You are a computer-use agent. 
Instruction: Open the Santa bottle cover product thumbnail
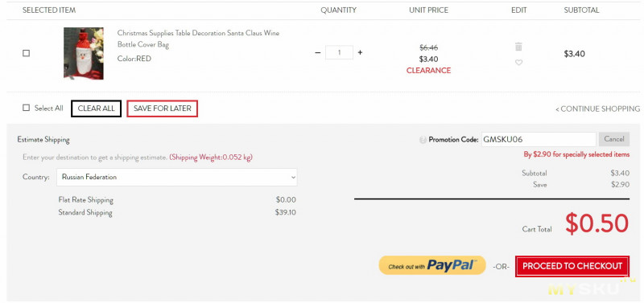[x=84, y=53]
